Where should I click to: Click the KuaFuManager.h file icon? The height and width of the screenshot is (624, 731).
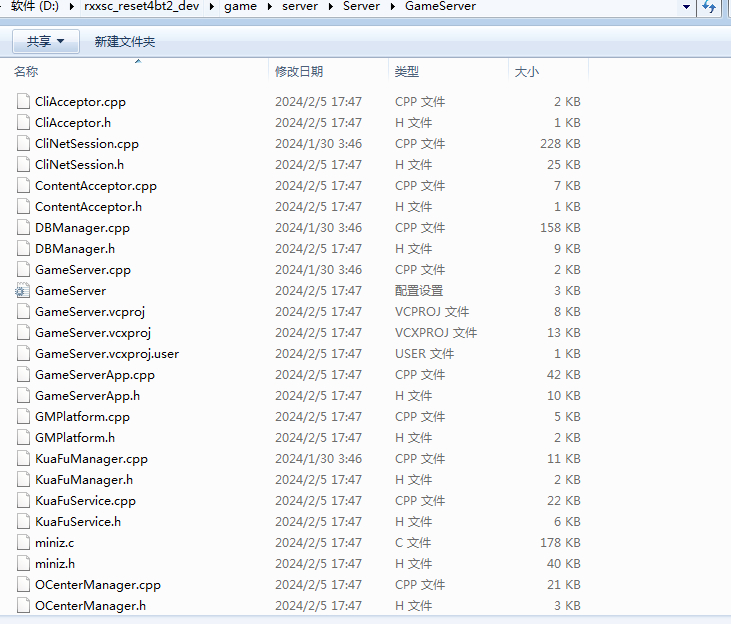[24, 480]
